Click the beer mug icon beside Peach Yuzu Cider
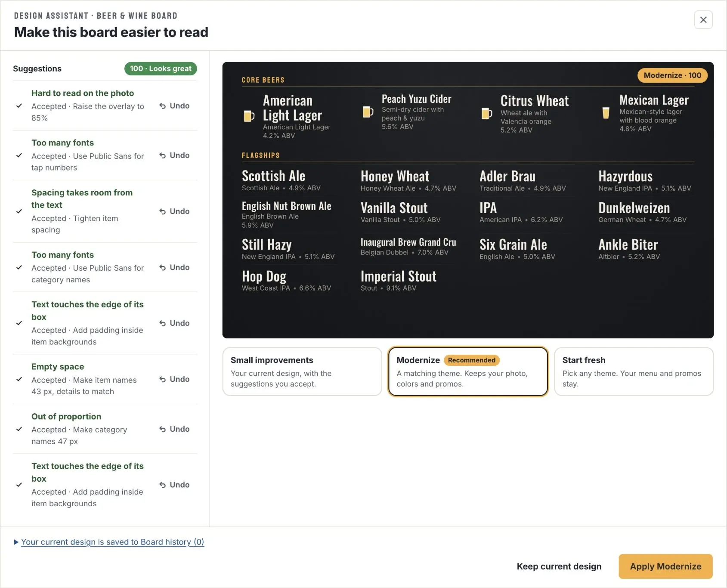727x588 pixels. [368, 112]
